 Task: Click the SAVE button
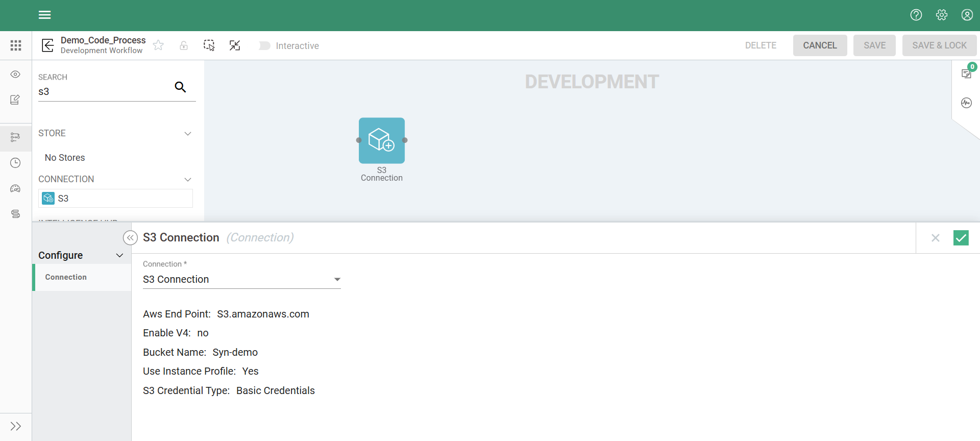[x=874, y=45]
